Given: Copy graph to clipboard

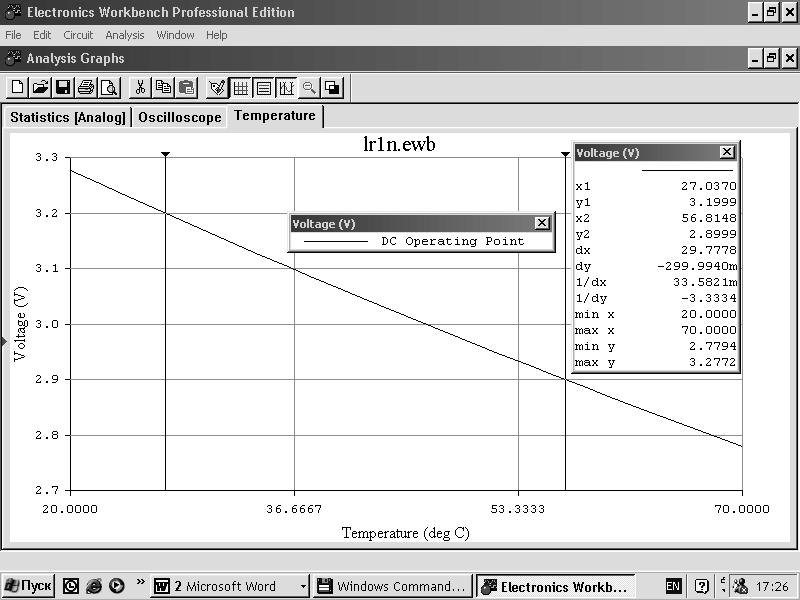Looking at the screenshot, I should point(163,88).
